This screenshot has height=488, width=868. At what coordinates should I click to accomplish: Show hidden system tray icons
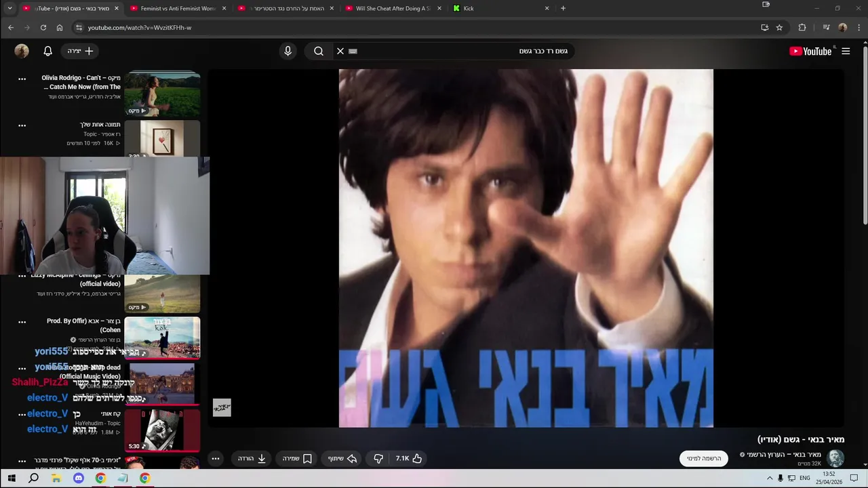[770, 478]
